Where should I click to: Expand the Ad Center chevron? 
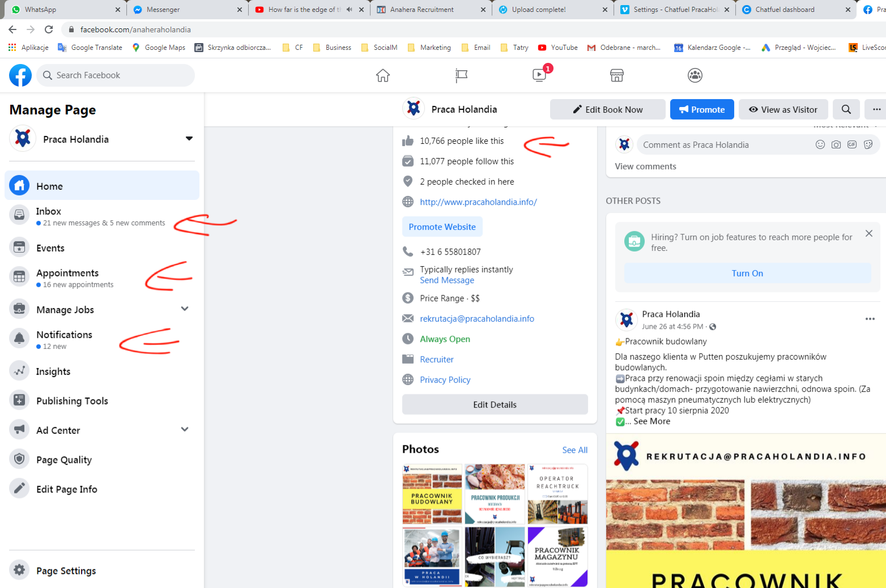point(185,429)
